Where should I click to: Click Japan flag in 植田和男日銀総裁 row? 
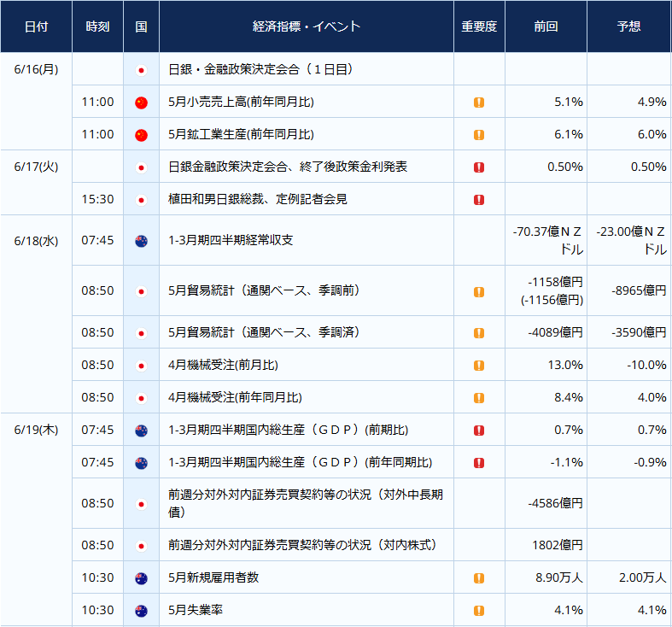[x=141, y=200]
